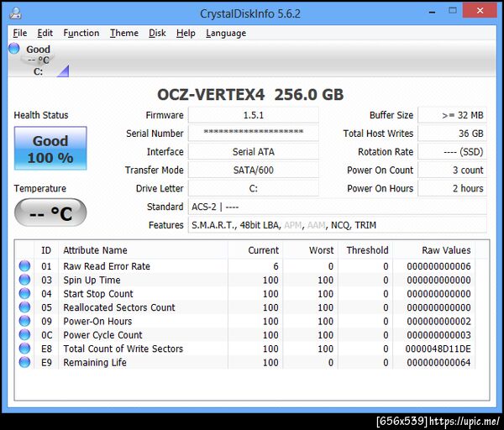Click the Good 100 % health status button

coord(50,148)
